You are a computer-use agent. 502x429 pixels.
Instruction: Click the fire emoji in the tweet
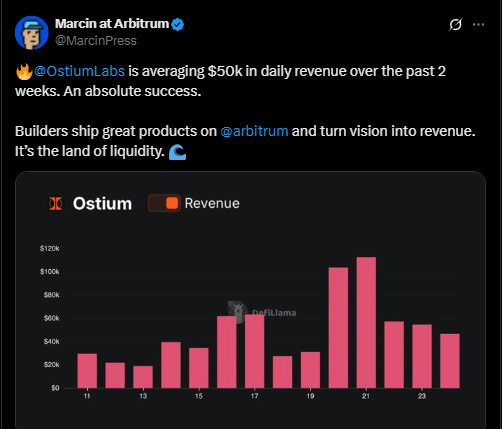point(24,71)
